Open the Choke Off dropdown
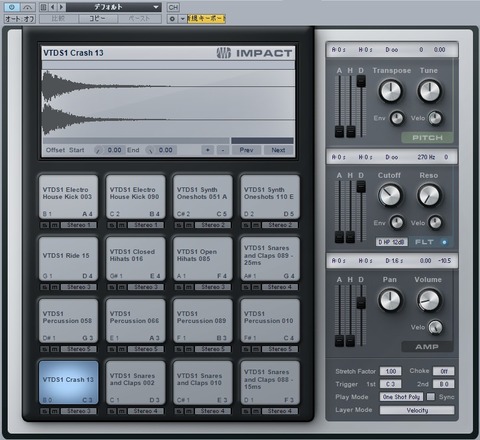 pos(444,371)
